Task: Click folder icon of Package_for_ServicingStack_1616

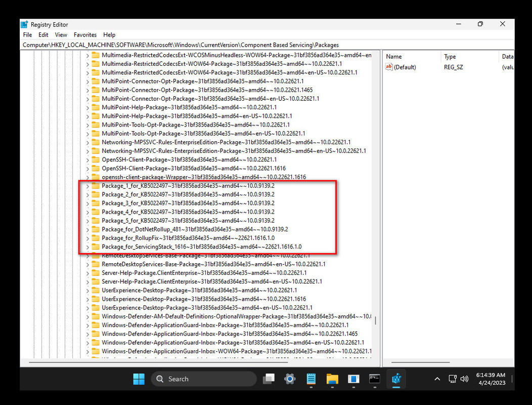Action: pyautogui.click(x=96, y=247)
